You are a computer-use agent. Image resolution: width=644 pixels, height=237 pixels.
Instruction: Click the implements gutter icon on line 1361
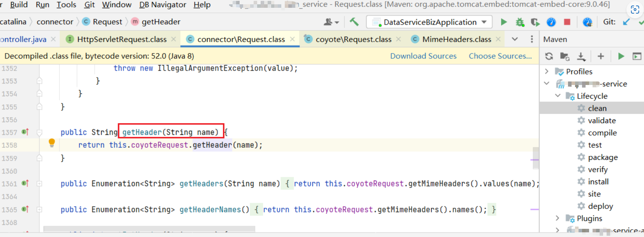point(25,183)
